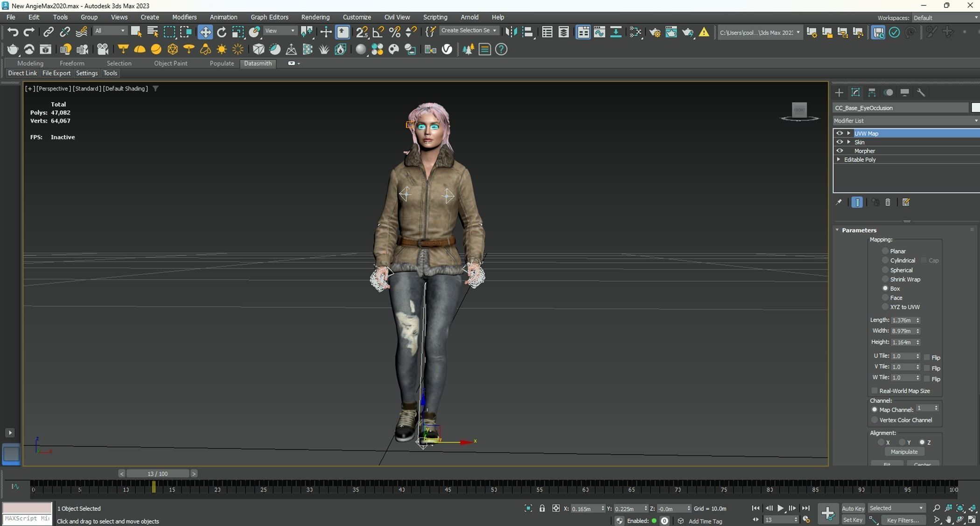Expand the Skin modifier arrow
The height and width of the screenshot is (526, 980).
(849, 142)
